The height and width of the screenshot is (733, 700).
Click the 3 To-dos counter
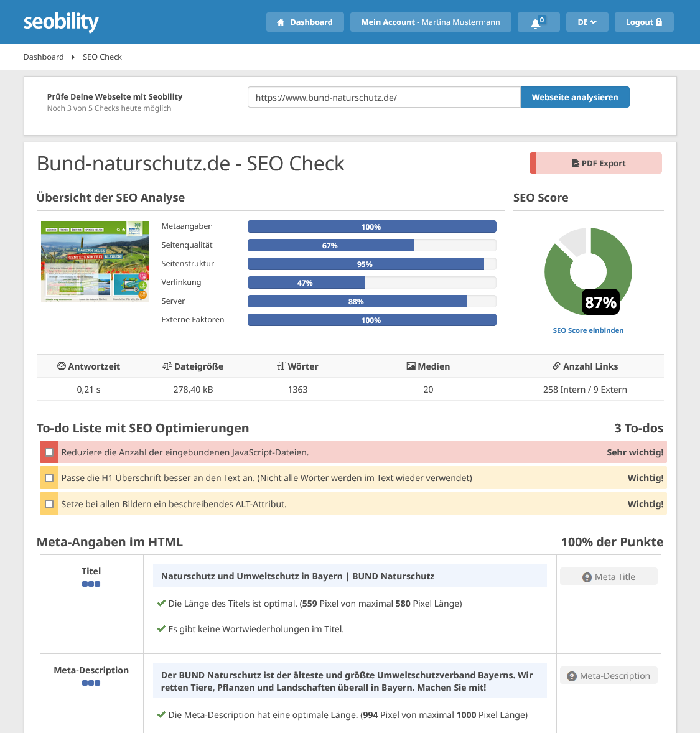click(x=639, y=428)
